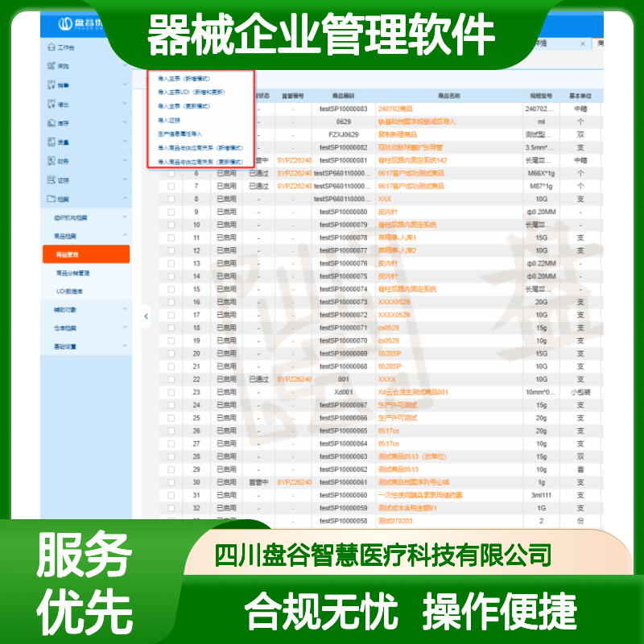
Task: Click the product code testSP10000083 cell
Action: click(344, 109)
